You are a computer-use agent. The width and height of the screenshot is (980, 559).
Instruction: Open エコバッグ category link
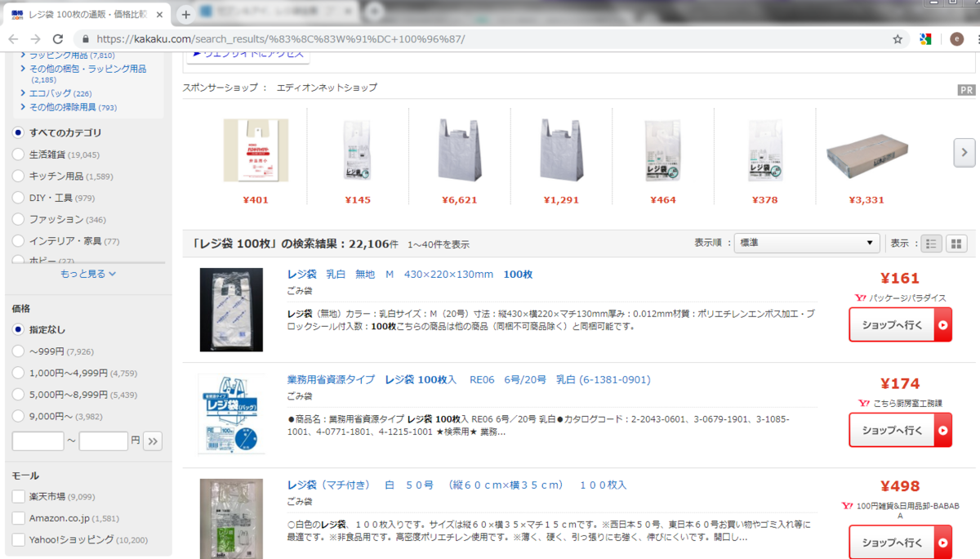(x=50, y=93)
